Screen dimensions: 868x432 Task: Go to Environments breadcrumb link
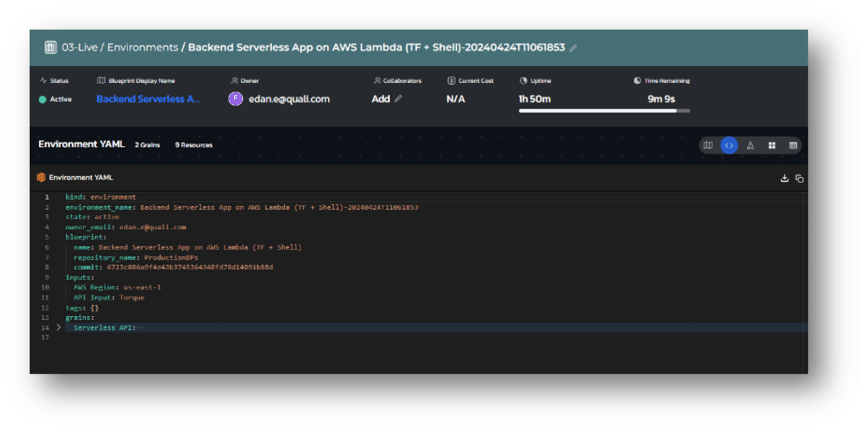[x=142, y=47]
